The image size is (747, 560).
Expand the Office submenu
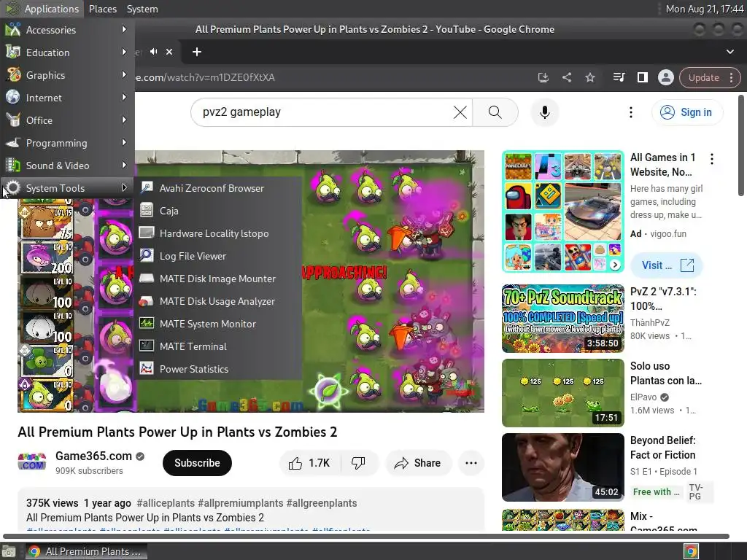[67, 120]
